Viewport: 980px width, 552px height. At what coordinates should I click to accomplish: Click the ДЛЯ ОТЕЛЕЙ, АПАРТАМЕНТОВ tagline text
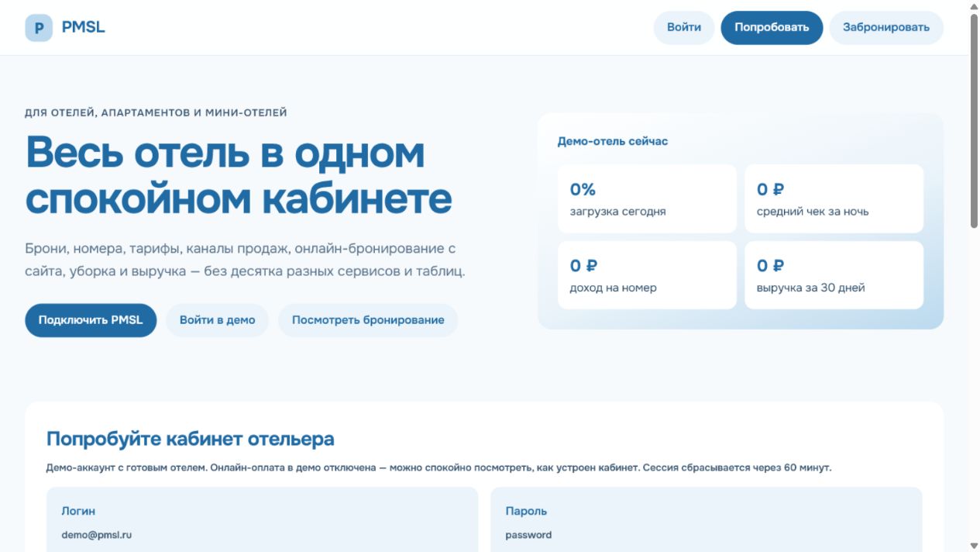(156, 113)
